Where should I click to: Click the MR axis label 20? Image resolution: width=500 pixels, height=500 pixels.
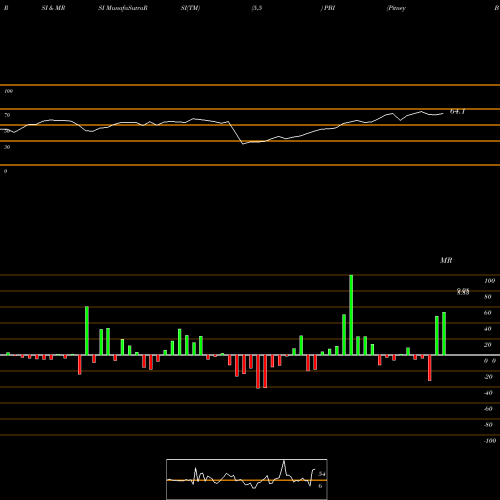488,345
